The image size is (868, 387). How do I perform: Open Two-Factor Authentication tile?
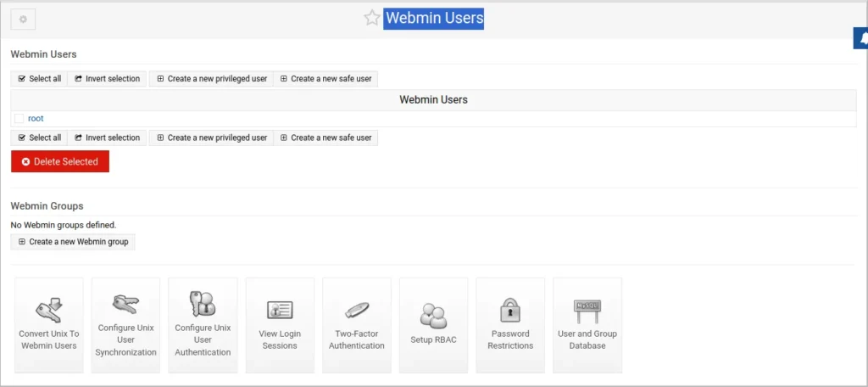pyautogui.click(x=357, y=325)
